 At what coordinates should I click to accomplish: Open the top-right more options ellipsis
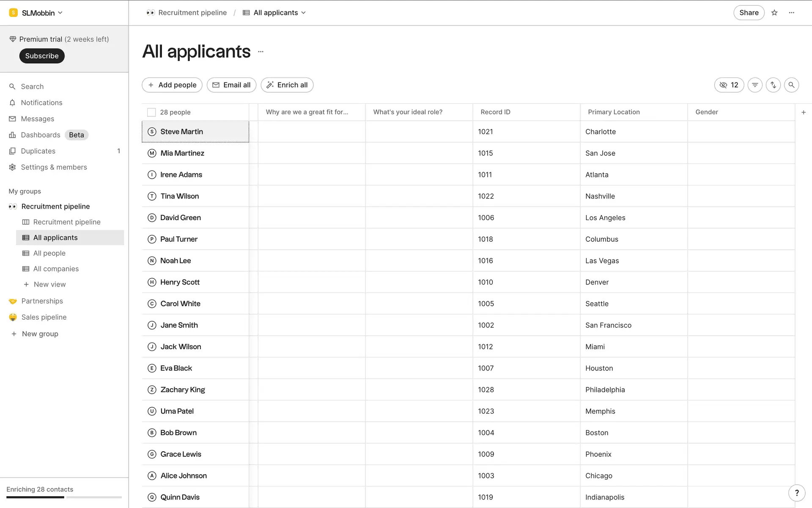tap(792, 13)
